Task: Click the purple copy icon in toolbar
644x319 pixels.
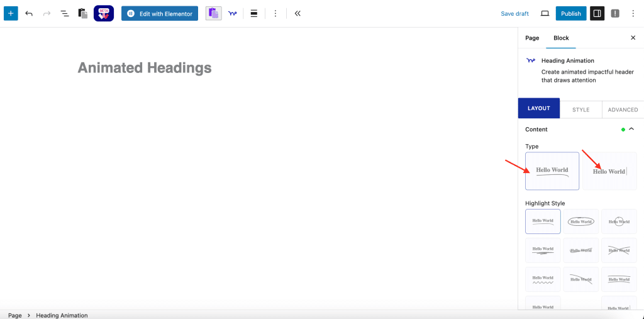Action: [214, 14]
